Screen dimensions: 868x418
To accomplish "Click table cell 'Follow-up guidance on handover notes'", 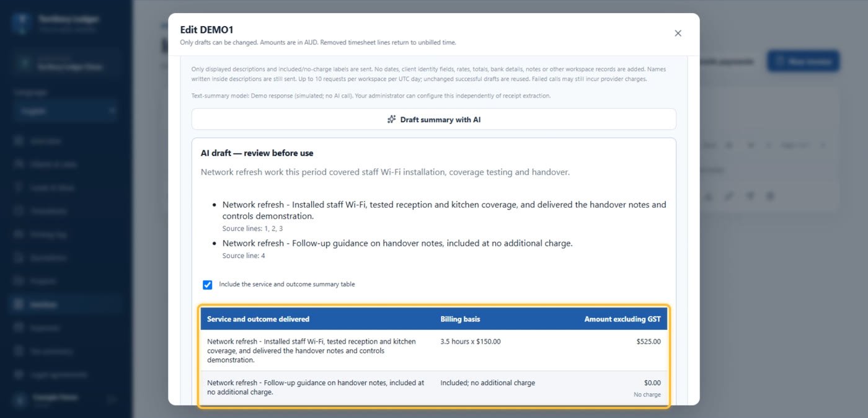I will click(x=316, y=387).
